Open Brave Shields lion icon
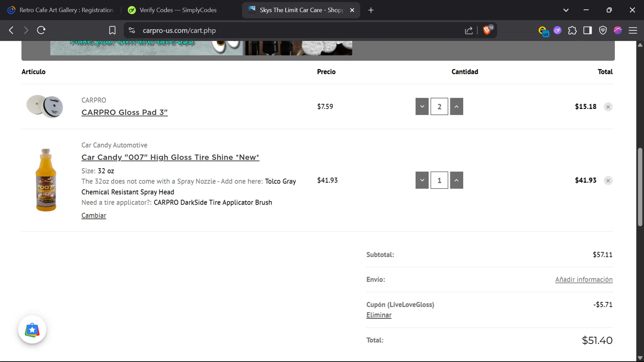The width and height of the screenshot is (644, 362). click(487, 30)
